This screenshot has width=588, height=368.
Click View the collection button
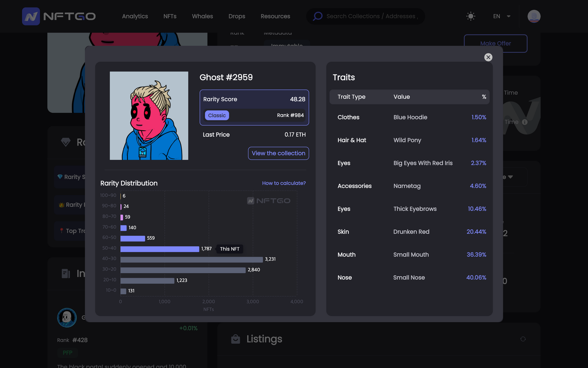point(278,153)
